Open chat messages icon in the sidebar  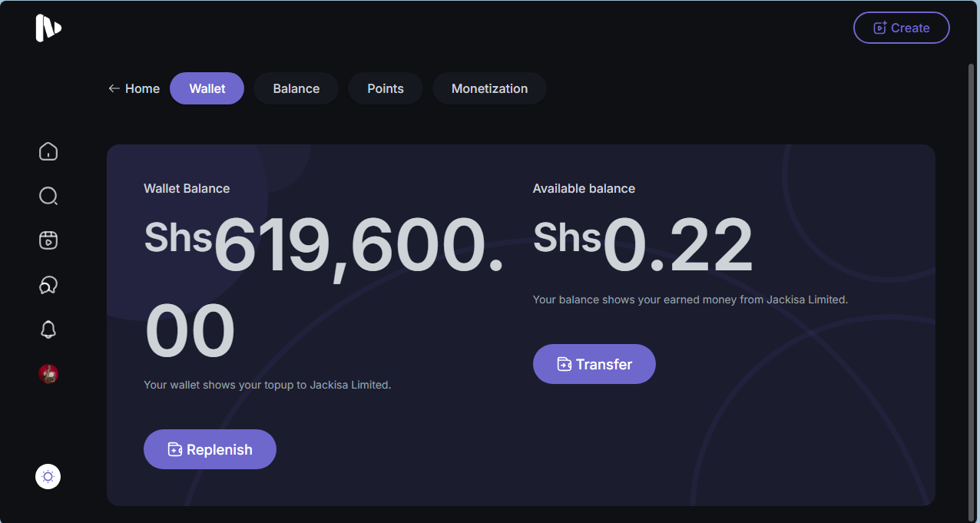coord(48,286)
